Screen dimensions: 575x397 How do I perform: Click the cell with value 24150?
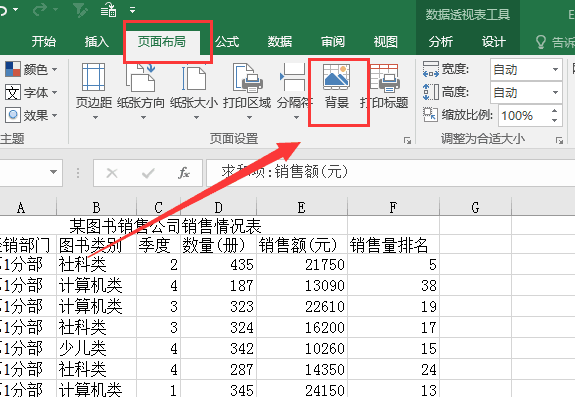tap(302, 389)
